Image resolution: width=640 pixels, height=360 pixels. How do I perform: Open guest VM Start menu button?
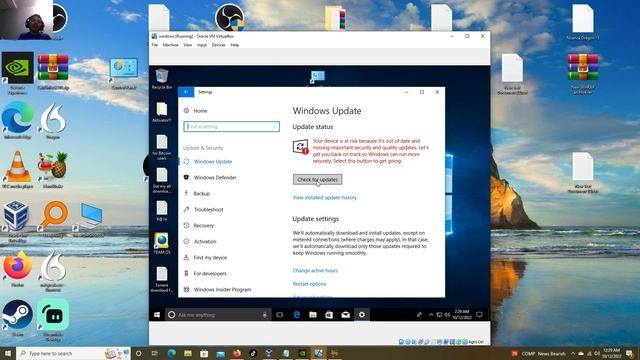157,315
